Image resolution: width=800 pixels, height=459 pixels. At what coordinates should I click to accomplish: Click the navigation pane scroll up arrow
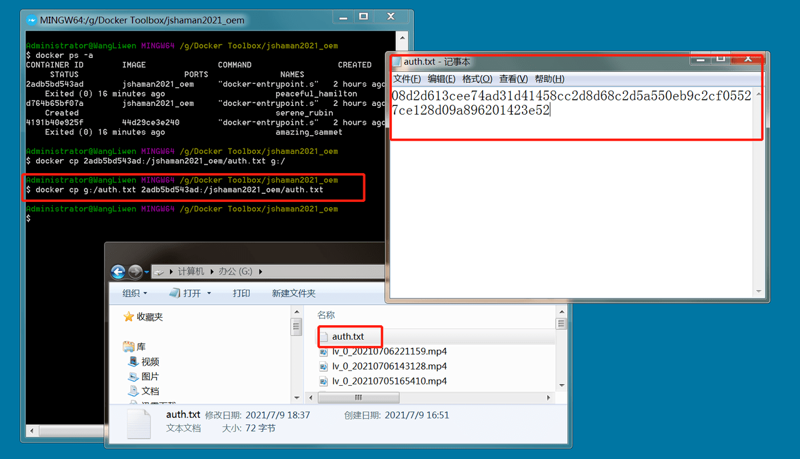pyautogui.click(x=296, y=312)
